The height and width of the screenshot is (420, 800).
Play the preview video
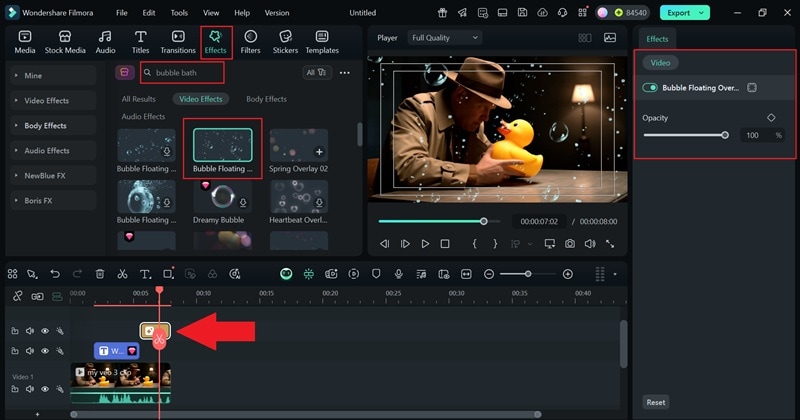point(425,244)
